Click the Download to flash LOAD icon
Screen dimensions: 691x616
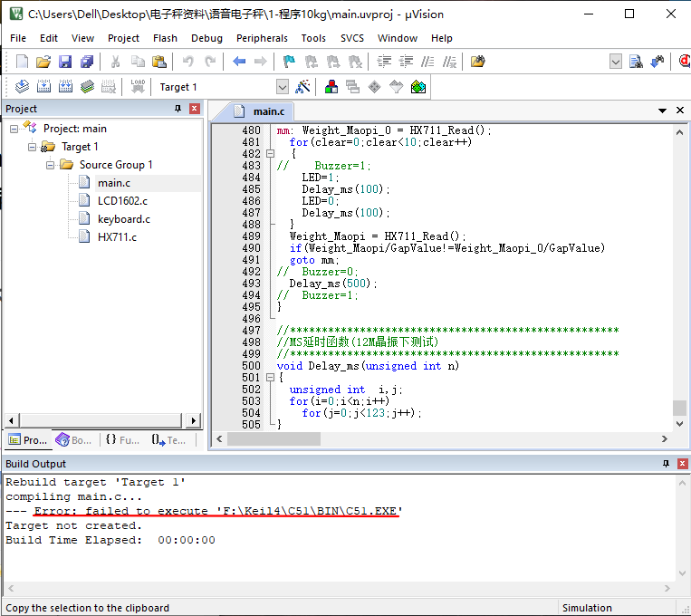pyautogui.click(x=138, y=86)
